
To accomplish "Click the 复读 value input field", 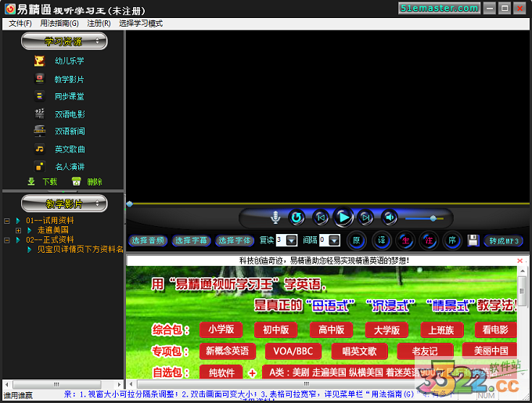I will (x=282, y=240).
